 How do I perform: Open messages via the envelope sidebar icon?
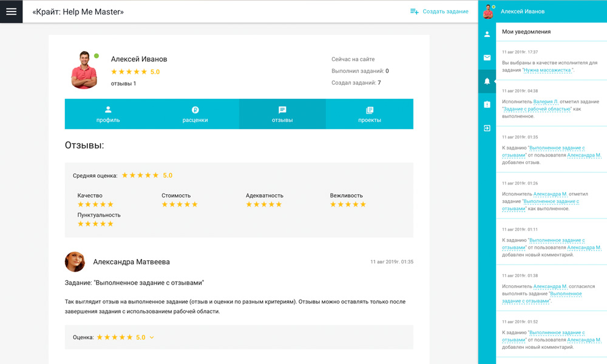coord(487,58)
